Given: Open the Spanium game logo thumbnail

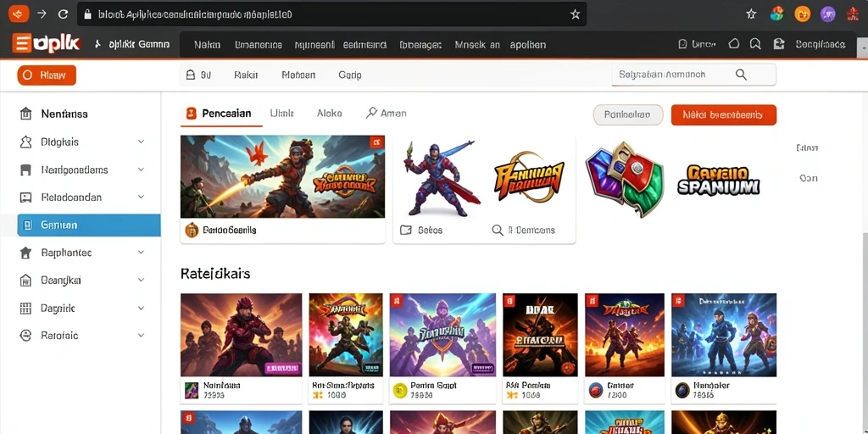Looking at the screenshot, I should (719, 181).
